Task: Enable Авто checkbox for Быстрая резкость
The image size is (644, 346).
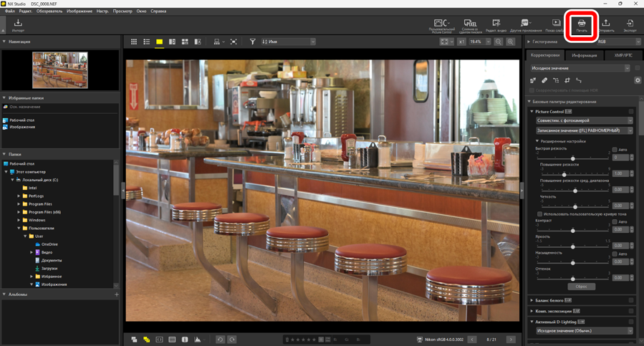Action: pos(615,150)
